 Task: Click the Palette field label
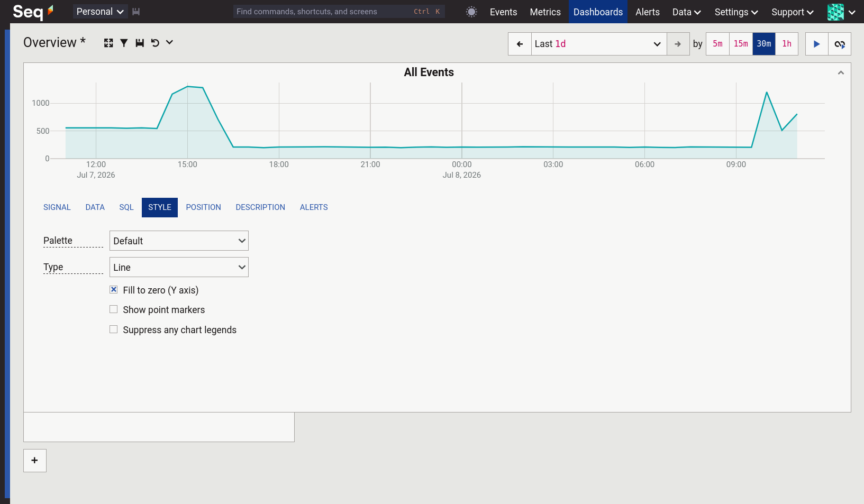[x=58, y=241]
